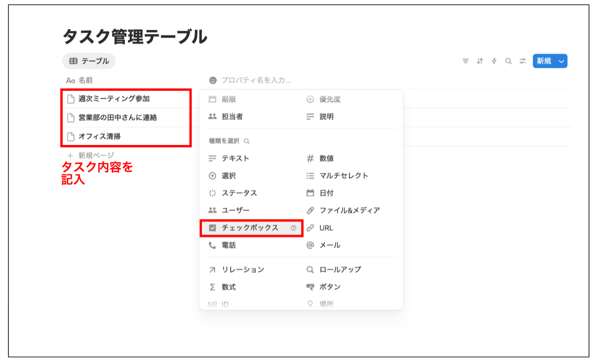Add a row with 新規ページ

(x=90, y=155)
